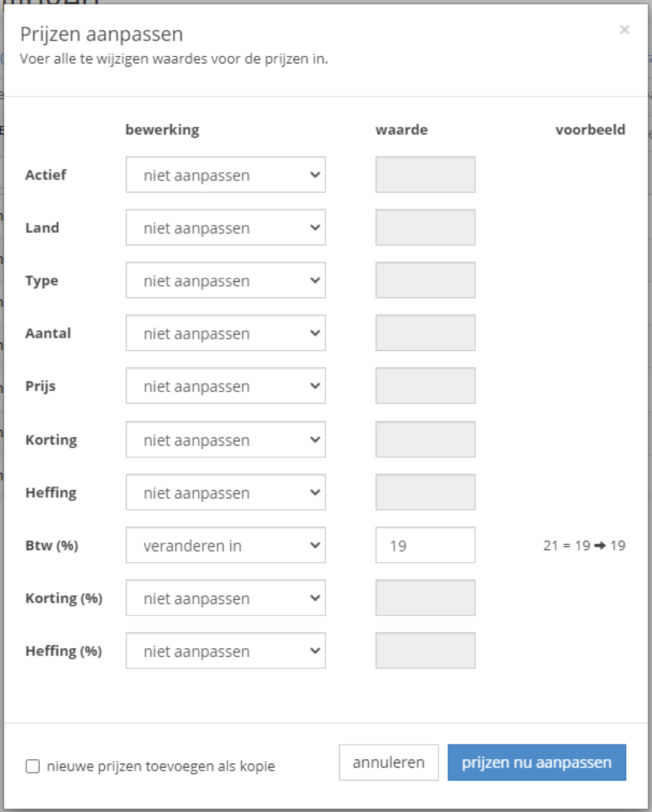652x812 pixels.
Task: Tick 'nieuwe prijzen toevoegen als kopie' checkbox
Action: click(x=32, y=767)
